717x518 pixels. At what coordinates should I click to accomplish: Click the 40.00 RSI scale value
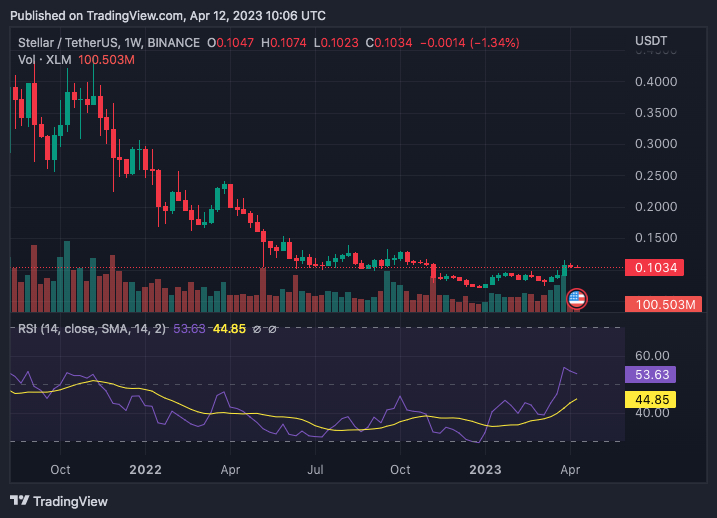pyautogui.click(x=652, y=412)
